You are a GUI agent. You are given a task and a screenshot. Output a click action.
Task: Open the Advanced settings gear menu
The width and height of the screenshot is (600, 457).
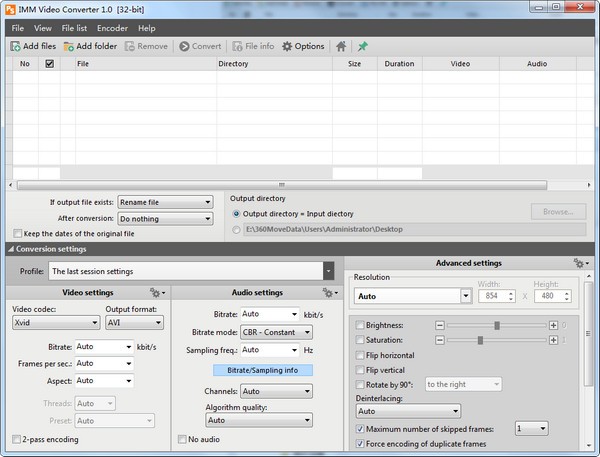pos(579,263)
